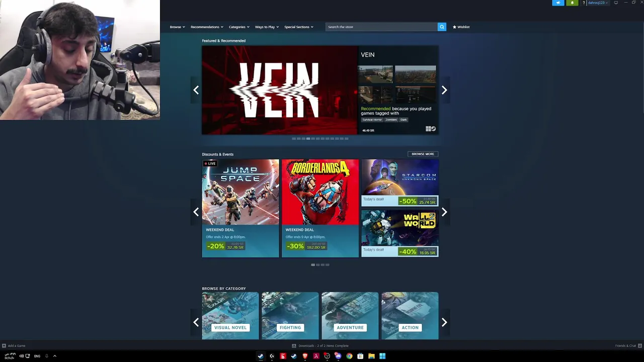
Task: Click the Search the store field
Action: pos(381,27)
